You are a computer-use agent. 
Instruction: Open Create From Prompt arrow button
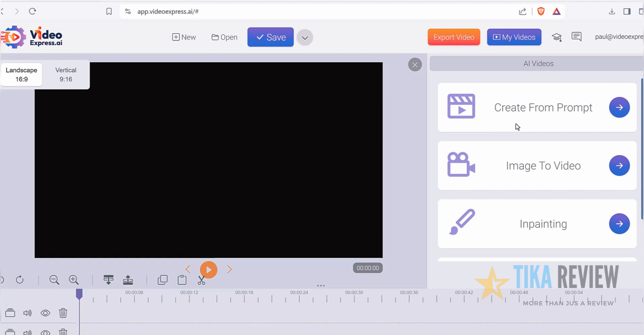(619, 107)
